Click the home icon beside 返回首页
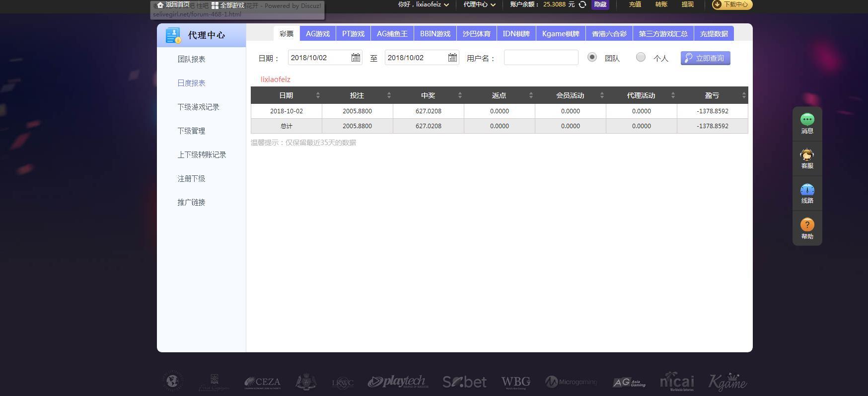The height and width of the screenshot is (396, 868). point(160,5)
